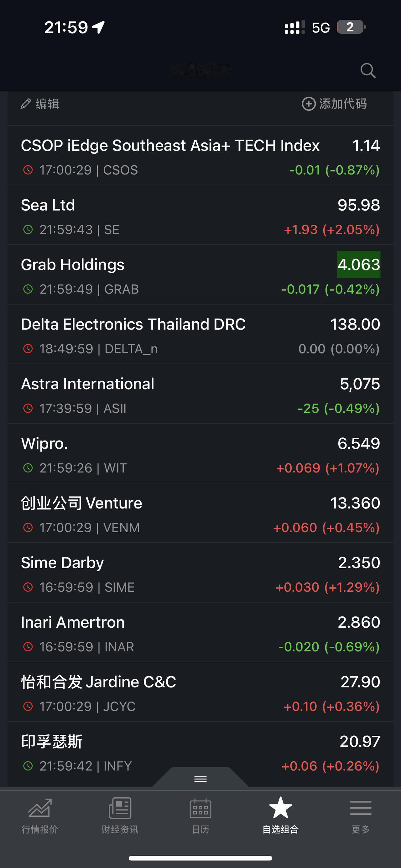
Task: Tap the red clock icon beside CSOS
Action: pyautogui.click(x=28, y=170)
